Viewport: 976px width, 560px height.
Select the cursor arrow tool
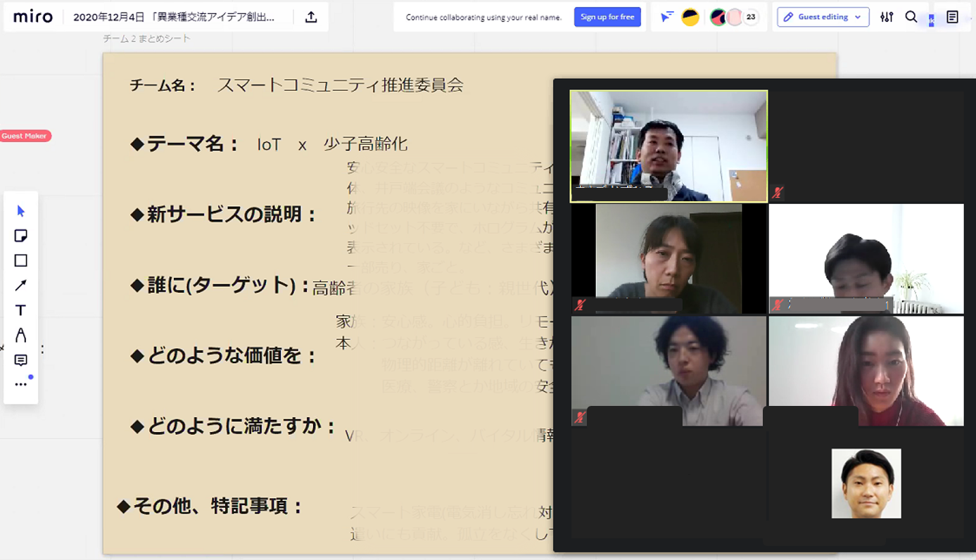[x=20, y=211]
